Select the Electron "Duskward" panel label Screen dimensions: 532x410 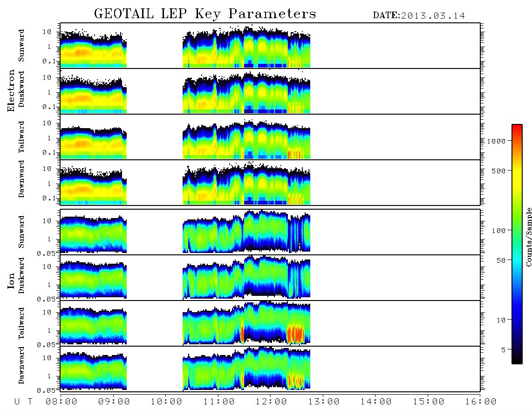21,89
